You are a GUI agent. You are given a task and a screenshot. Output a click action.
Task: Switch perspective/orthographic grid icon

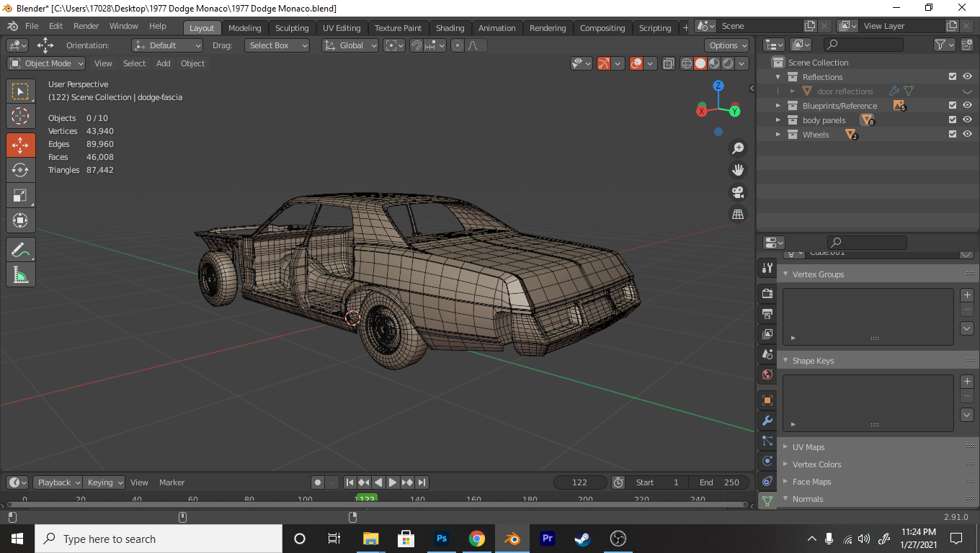[738, 214]
